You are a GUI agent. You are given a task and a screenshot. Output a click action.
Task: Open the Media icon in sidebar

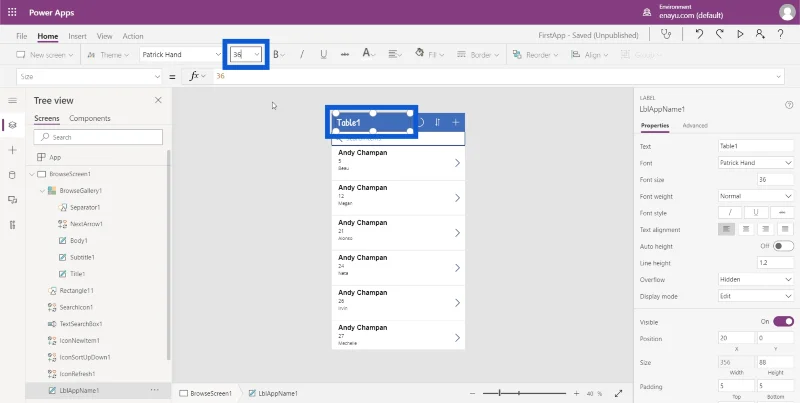pos(13,199)
